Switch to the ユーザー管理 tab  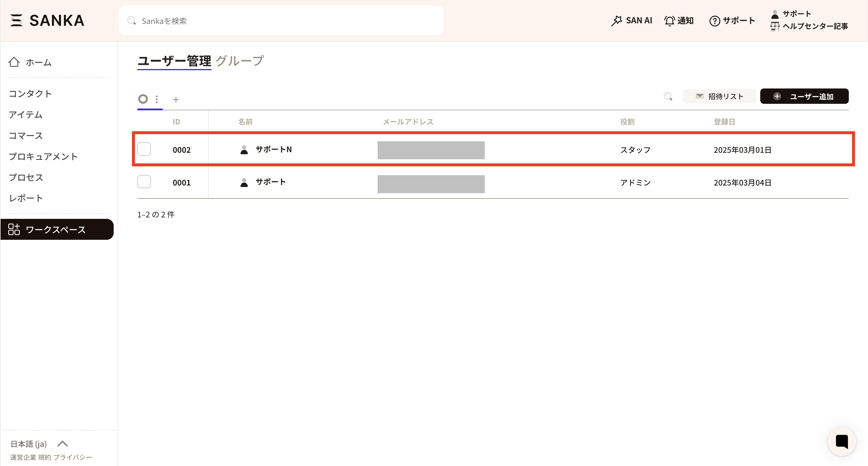pyautogui.click(x=174, y=61)
